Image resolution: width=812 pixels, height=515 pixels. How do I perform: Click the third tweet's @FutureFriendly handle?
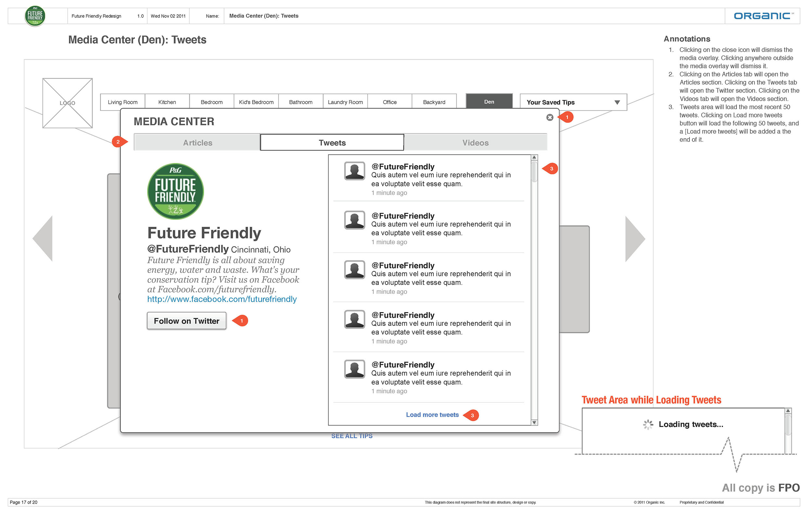pos(403,265)
